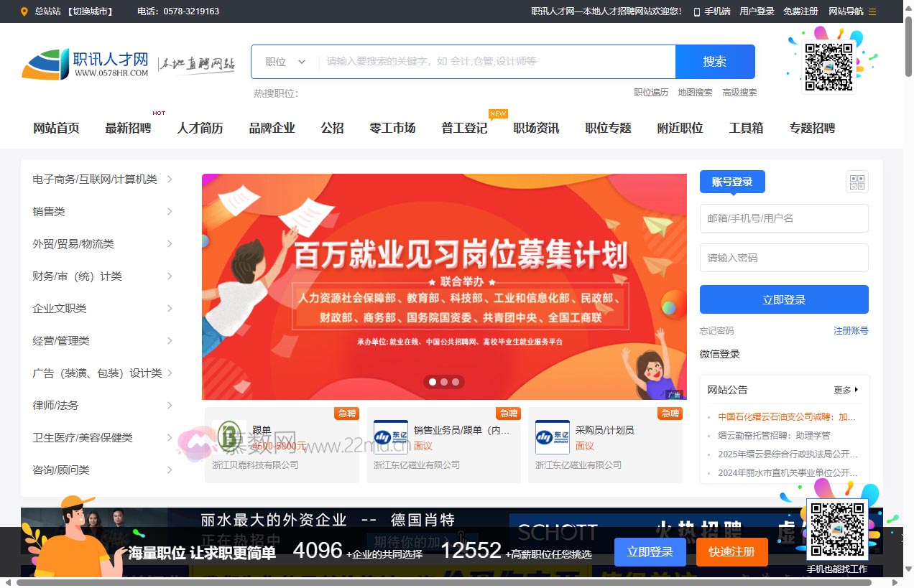Image resolution: width=914 pixels, height=588 pixels.
Task: Open the 零工市场 menu item
Action: click(392, 128)
